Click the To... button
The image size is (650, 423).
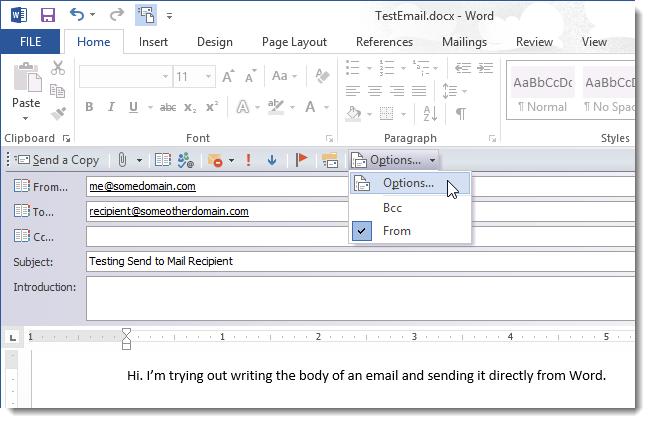(34, 212)
